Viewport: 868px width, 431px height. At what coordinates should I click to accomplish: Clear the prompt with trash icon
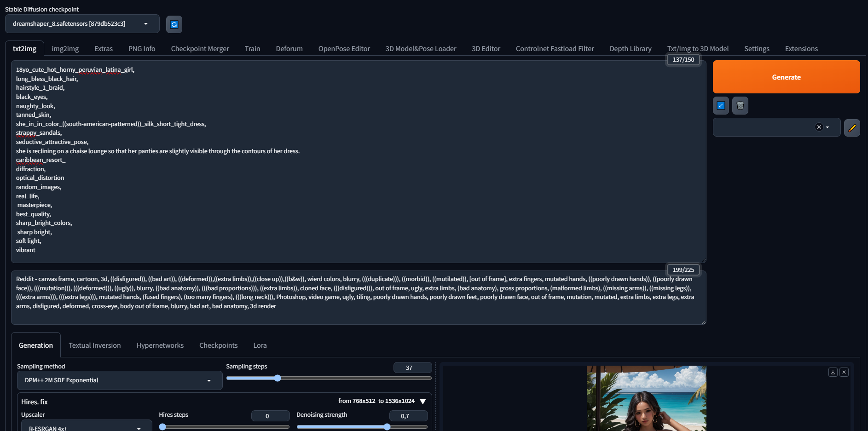click(740, 106)
